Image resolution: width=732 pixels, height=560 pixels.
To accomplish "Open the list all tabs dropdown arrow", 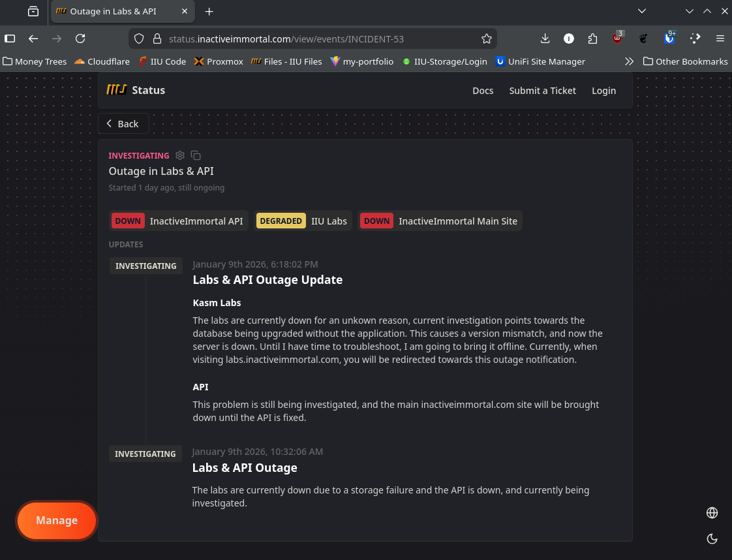I will click(x=642, y=11).
